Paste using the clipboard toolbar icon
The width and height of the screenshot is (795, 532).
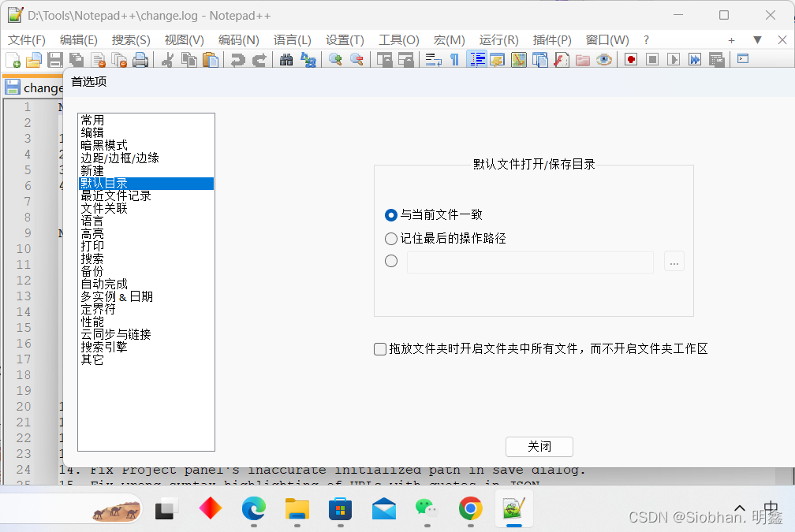coord(211,60)
